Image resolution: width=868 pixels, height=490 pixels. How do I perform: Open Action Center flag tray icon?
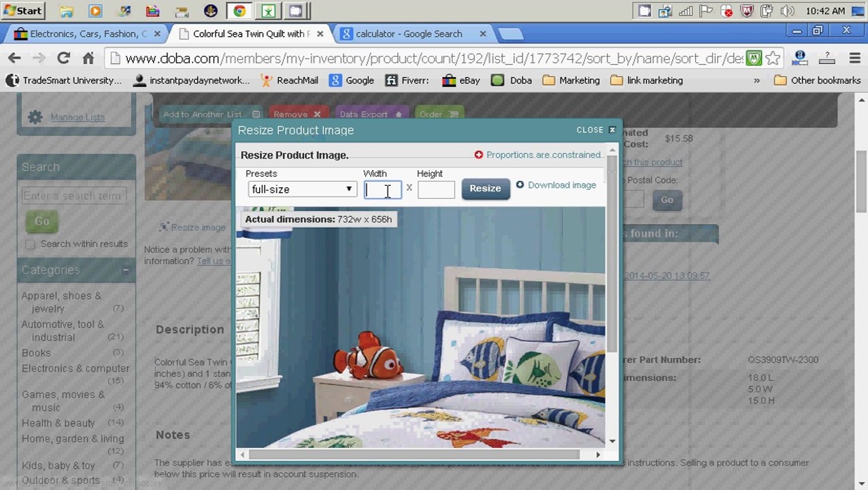pyautogui.click(x=706, y=11)
